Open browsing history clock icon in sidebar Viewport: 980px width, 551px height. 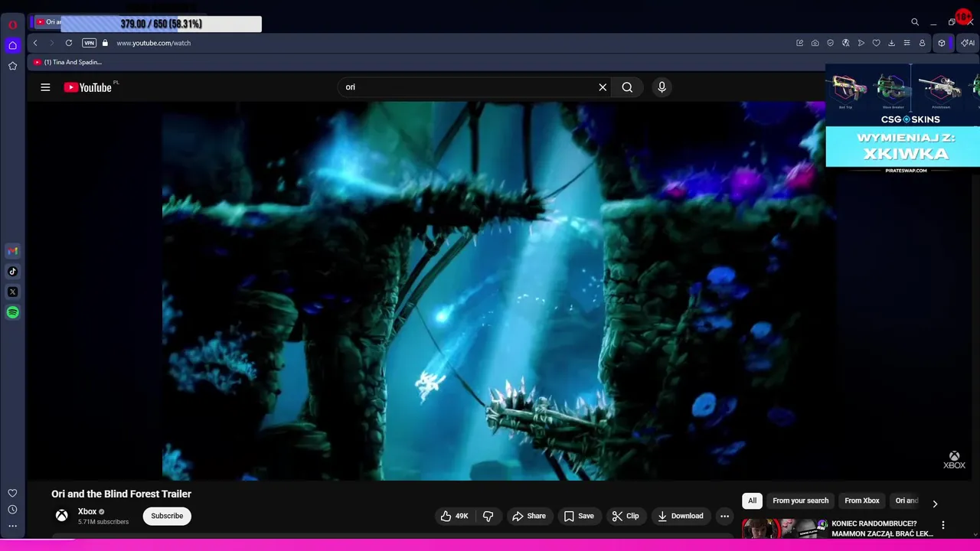(12, 510)
